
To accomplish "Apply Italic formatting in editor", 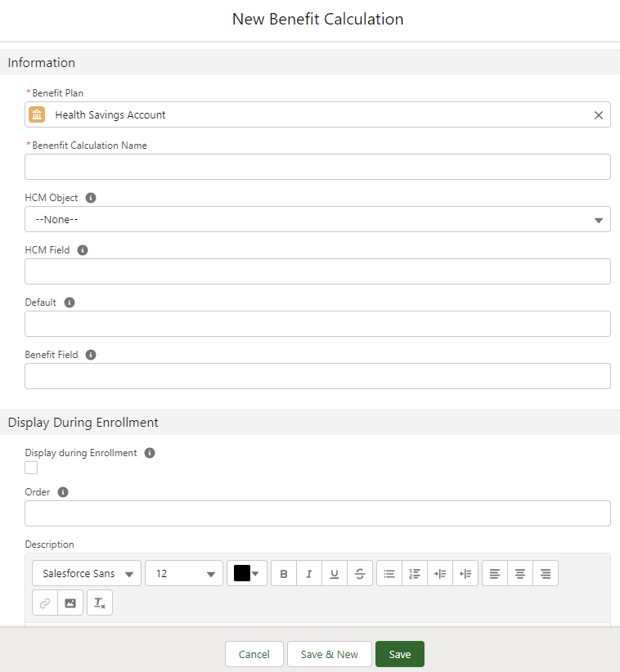I will click(x=309, y=573).
